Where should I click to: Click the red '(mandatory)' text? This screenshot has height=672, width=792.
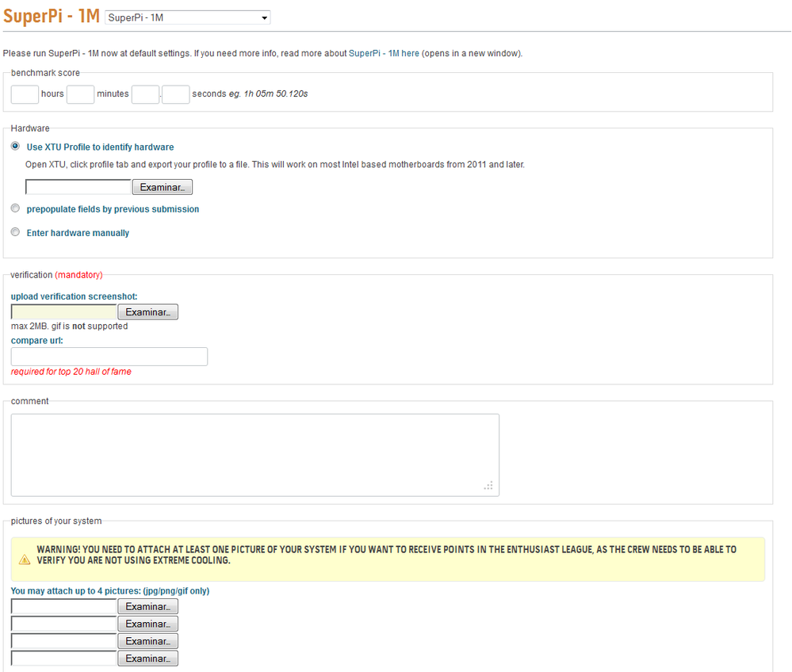click(x=78, y=275)
